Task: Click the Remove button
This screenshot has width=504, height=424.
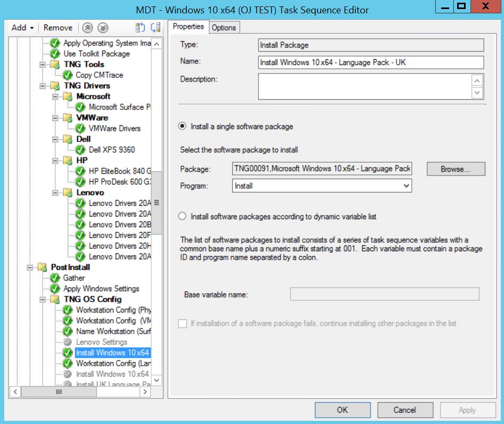Action: click(58, 27)
